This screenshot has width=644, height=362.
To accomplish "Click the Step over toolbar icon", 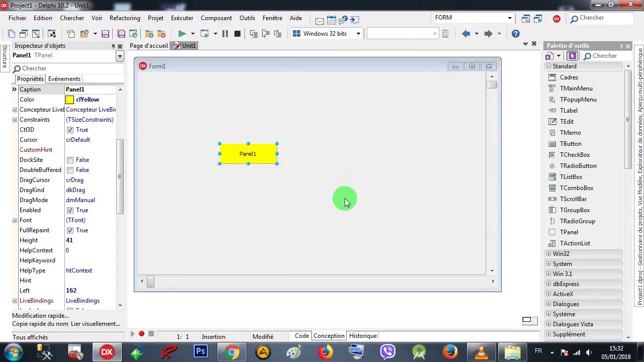I will click(265, 34).
